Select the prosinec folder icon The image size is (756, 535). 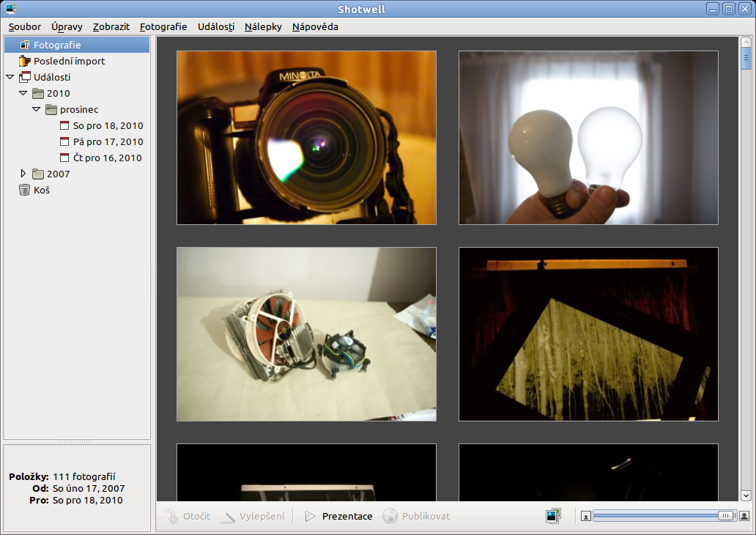click(51, 109)
